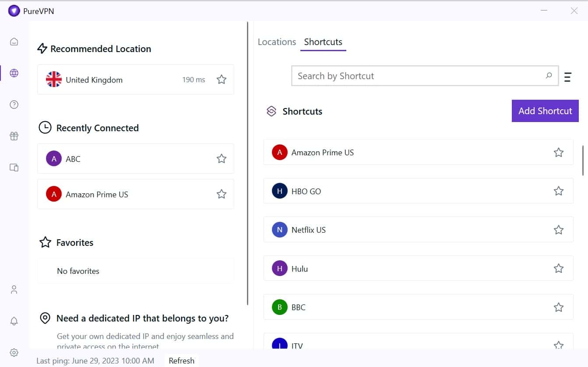Click the PureVPN logo in title bar
Viewport: 588px width, 367px height.
[x=14, y=11]
